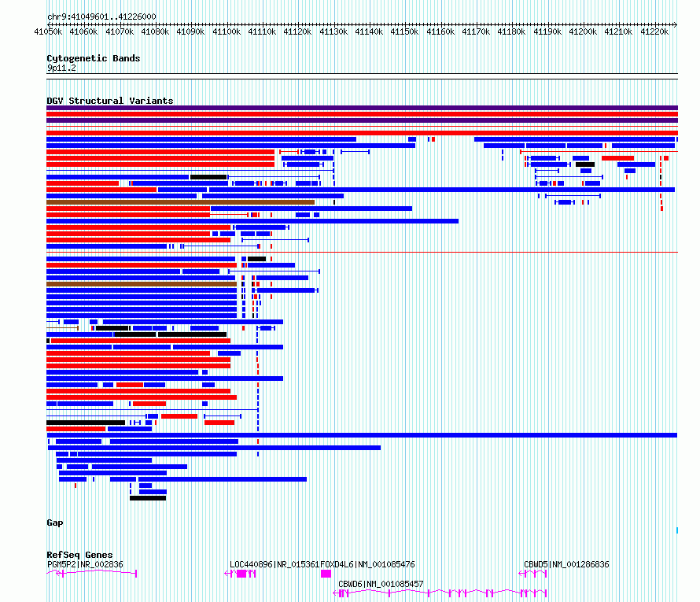Click the PGM5P2 gene glyph
This screenshot has width=700, height=602.
pos(91,573)
